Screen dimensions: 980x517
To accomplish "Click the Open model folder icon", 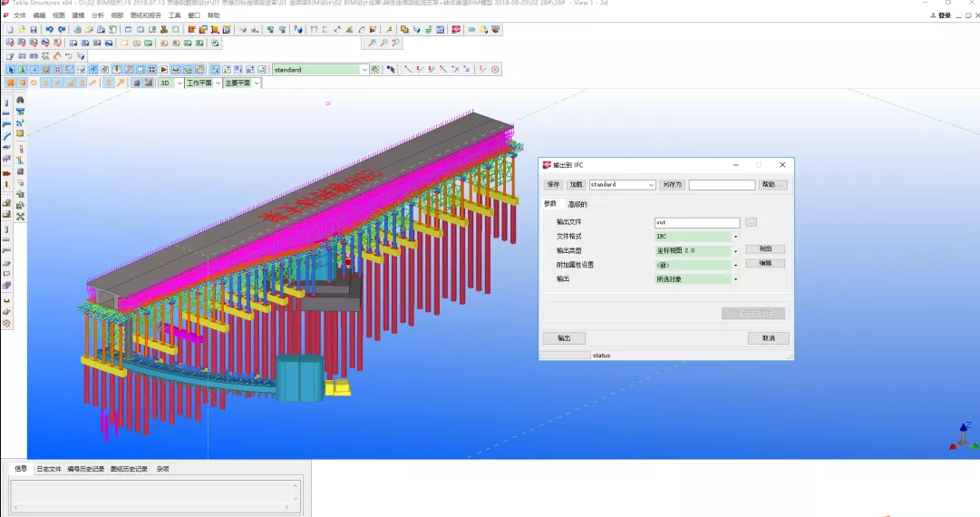I will pyautogui.click(x=22, y=29).
